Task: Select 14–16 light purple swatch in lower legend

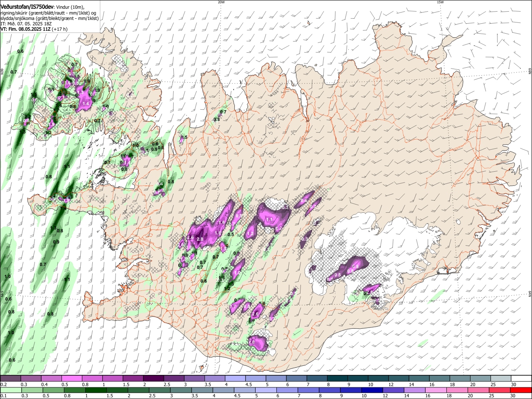Action: (414, 390)
